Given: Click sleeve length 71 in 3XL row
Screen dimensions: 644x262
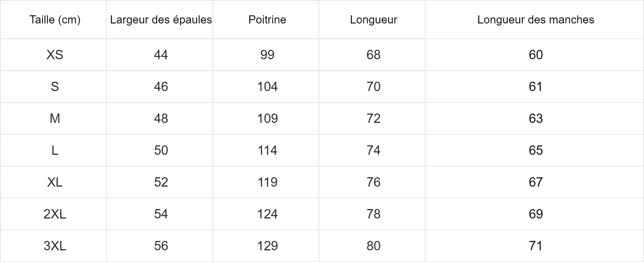Looking at the screenshot, I should (536, 246).
